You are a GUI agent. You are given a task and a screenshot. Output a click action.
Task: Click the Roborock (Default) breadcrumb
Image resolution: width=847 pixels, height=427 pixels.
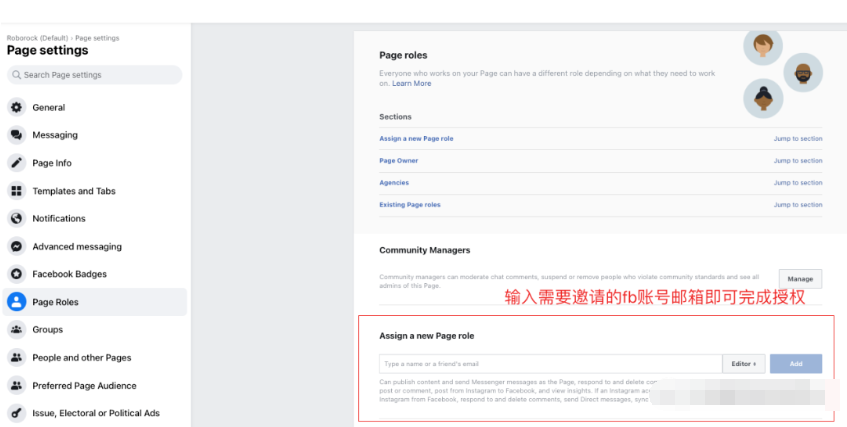37,38
